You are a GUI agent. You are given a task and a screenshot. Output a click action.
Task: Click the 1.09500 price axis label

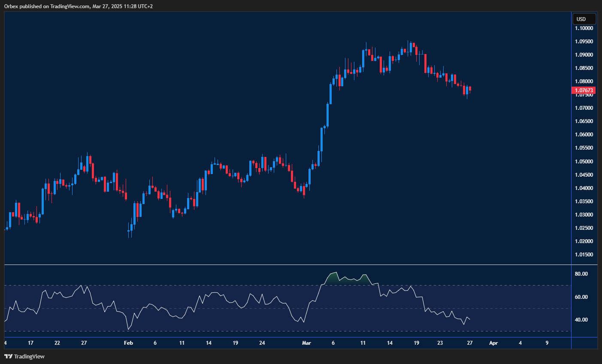[x=584, y=42]
